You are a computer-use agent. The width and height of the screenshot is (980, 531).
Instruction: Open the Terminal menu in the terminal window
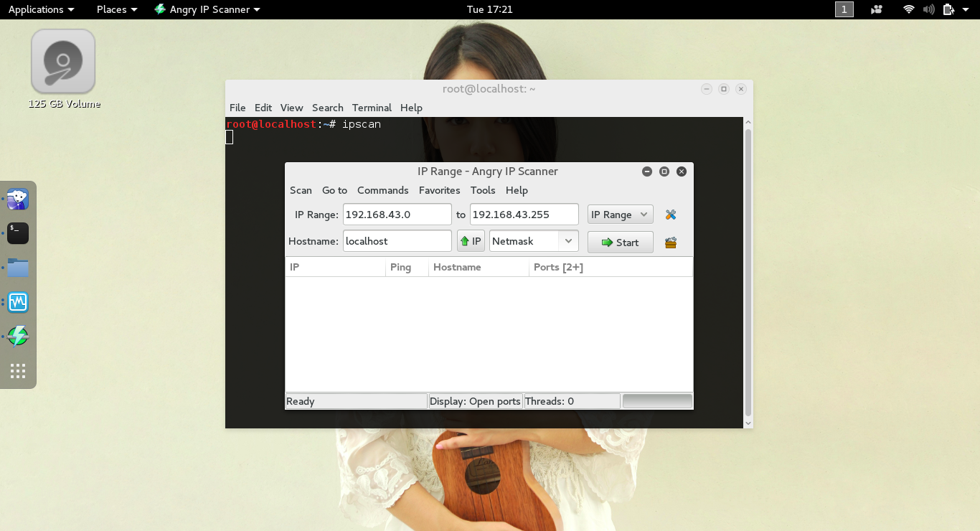pyautogui.click(x=372, y=108)
